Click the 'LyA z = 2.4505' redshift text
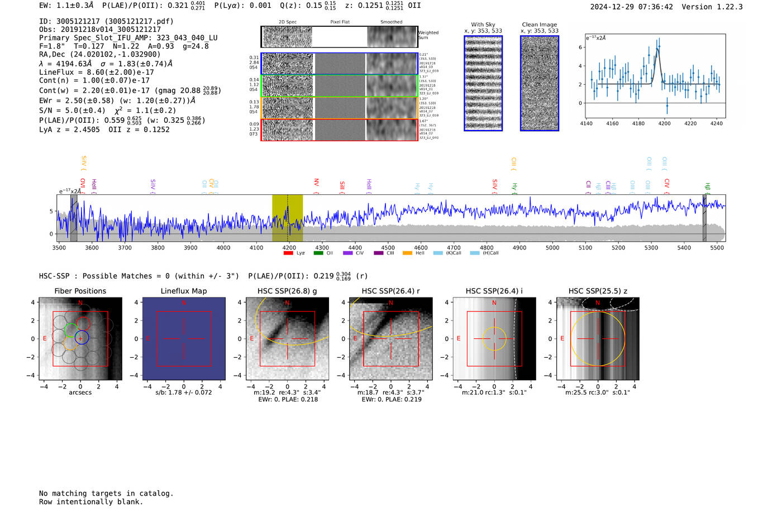 click(x=69, y=130)
